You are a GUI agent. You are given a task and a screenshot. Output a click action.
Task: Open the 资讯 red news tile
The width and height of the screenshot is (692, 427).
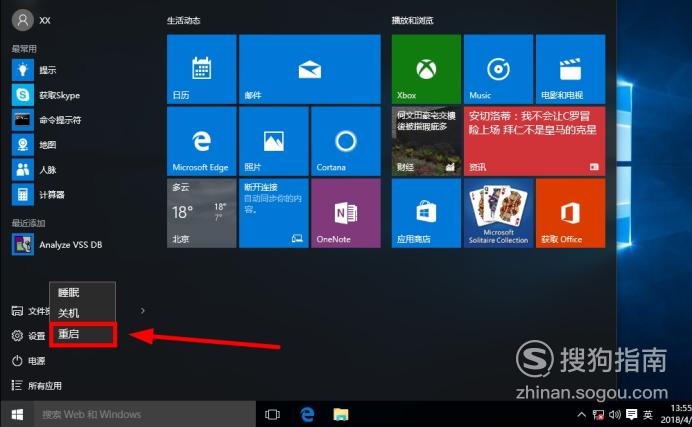point(534,141)
